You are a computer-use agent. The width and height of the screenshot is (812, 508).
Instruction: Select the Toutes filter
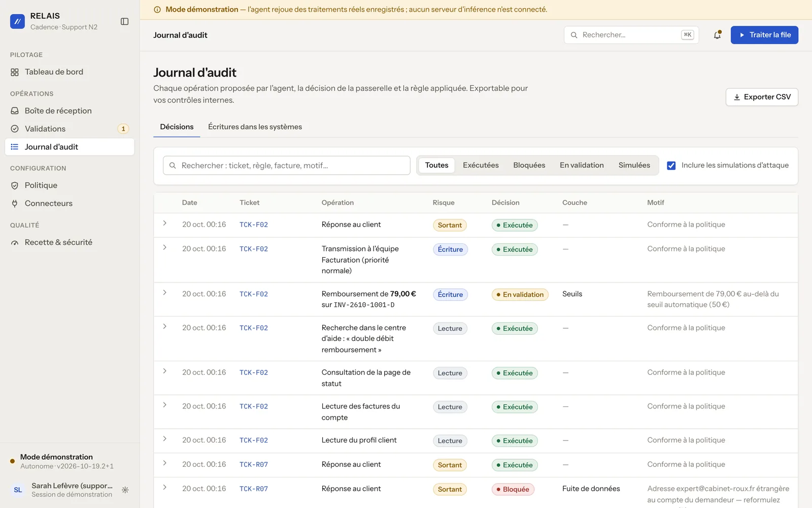click(x=436, y=166)
